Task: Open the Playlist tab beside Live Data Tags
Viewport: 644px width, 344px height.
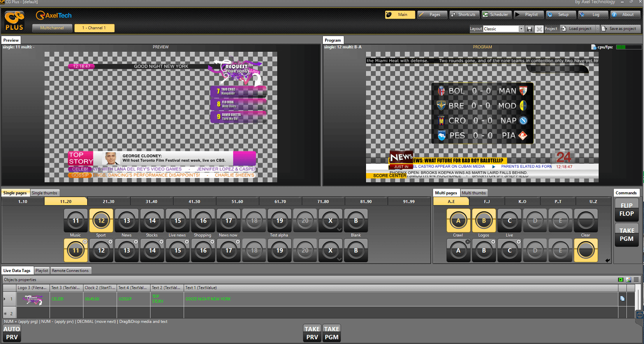Action: [42, 270]
